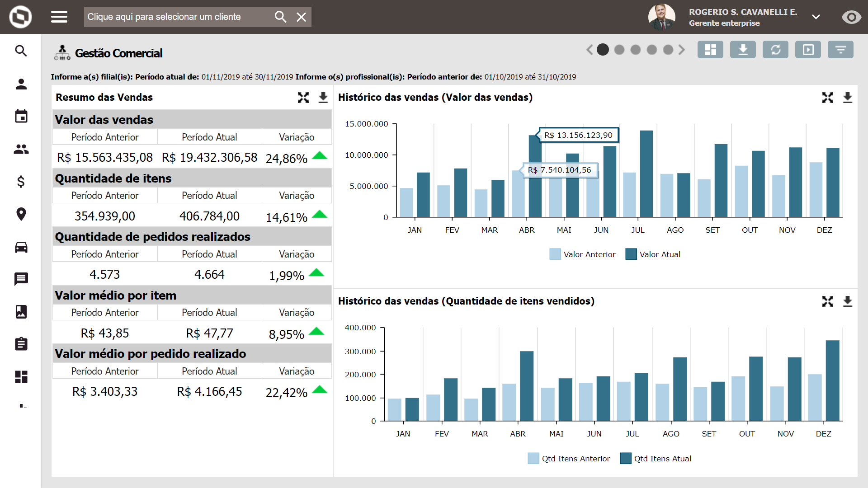This screenshot has height=488, width=868.
Task: Expand the user profile dropdown arrow
Action: [816, 17]
